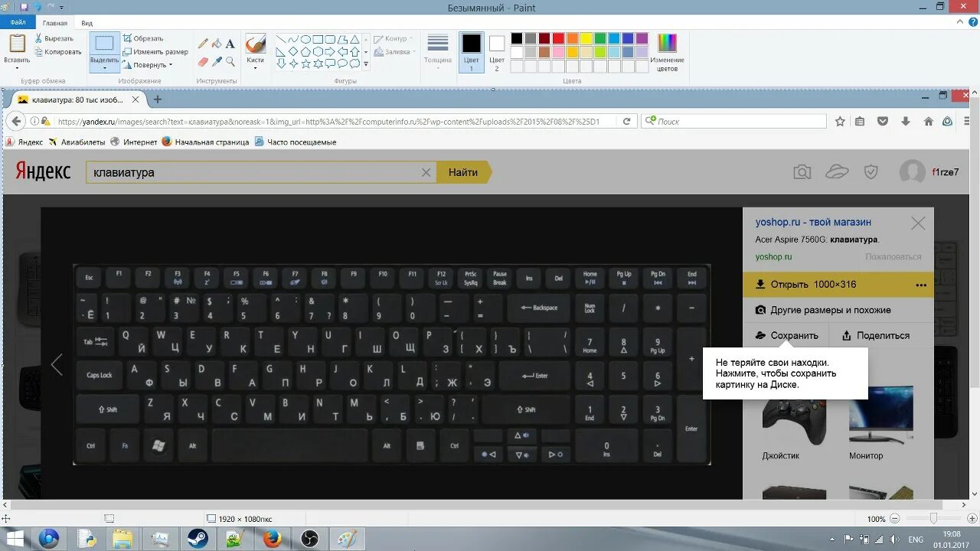Viewport: 980px width, 551px height.
Task: Select Color 1 (Цвет 1) swatch
Action: click(x=471, y=51)
